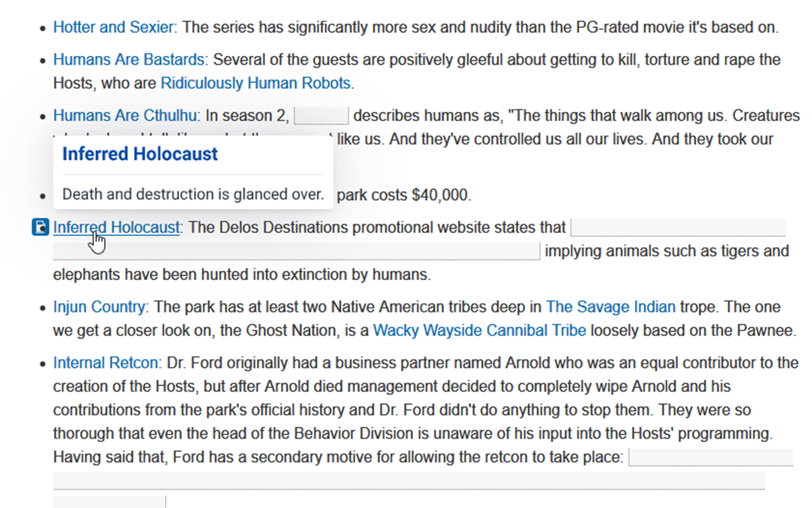Reveal spoiler box before 'implying animals such as'
The width and height of the screenshot is (812, 508).
click(x=296, y=251)
